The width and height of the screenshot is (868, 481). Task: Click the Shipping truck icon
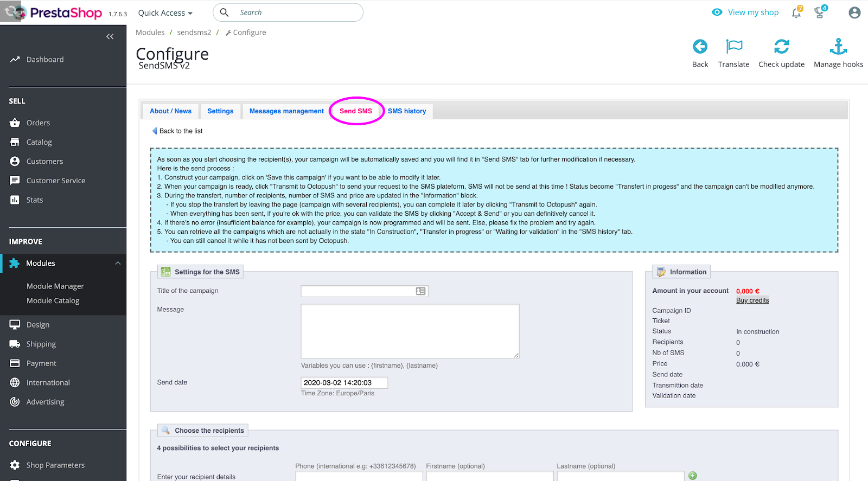pos(15,344)
